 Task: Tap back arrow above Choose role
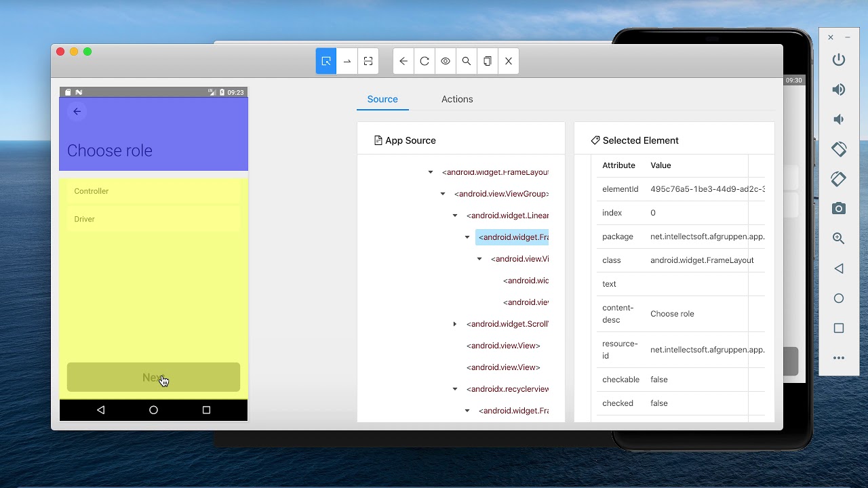pos(77,112)
